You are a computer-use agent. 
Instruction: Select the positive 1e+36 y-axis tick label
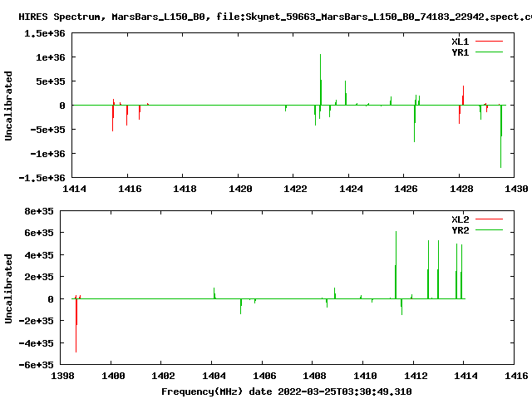(x=50, y=57)
